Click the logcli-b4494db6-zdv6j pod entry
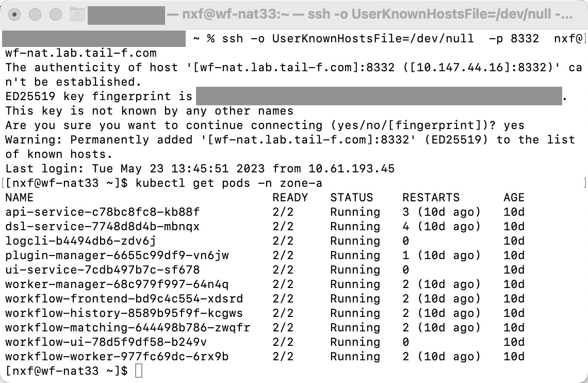Screen dimensions: 588x383 pos(80,241)
